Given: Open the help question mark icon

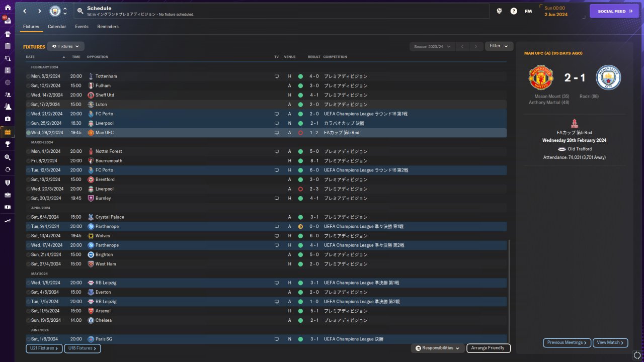Looking at the screenshot, I should (x=514, y=11).
